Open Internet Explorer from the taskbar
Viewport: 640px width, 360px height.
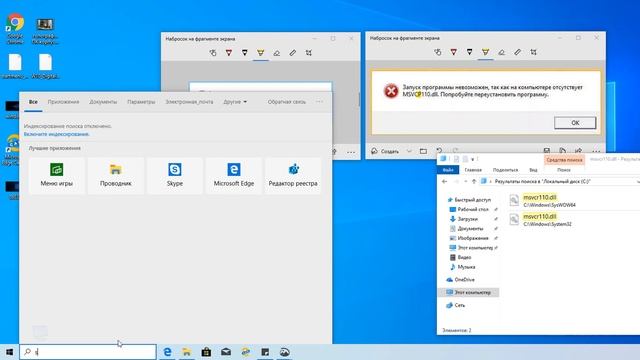click(x=245, y=351)
